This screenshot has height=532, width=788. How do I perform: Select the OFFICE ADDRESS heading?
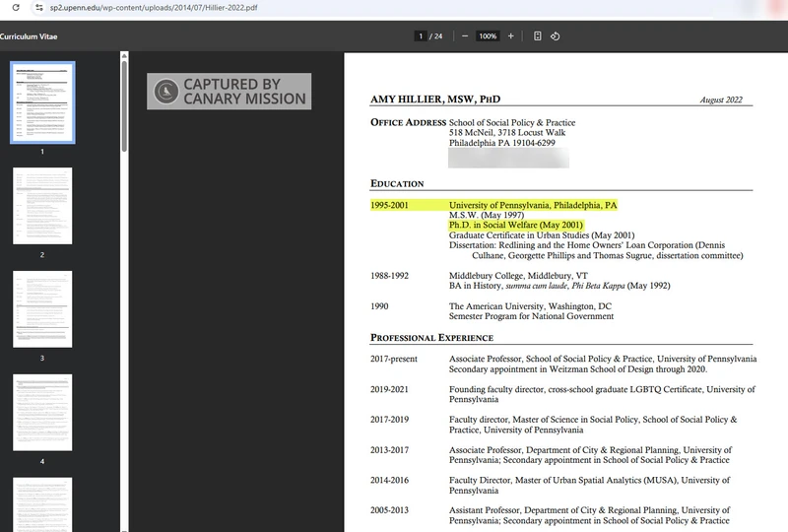pos(408,122)
